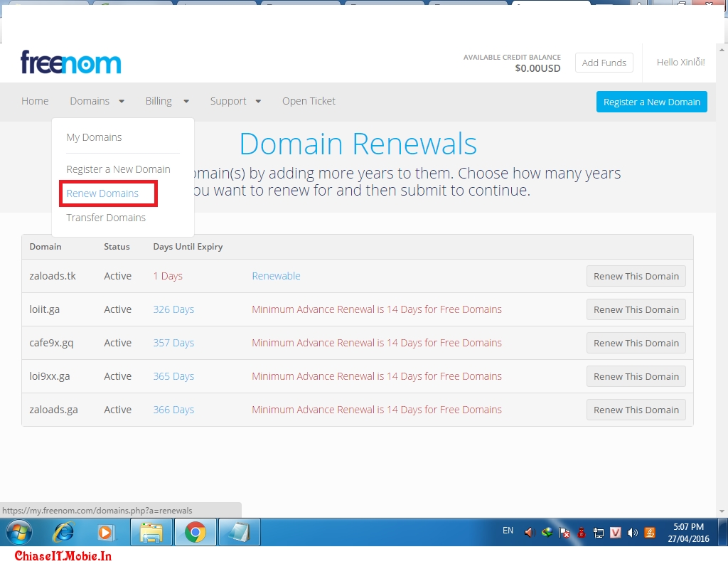Image resolution: width=728 pixels, height=564 pixels.
Task: Select My Domains from the dropdown
Action: point(95,137)
